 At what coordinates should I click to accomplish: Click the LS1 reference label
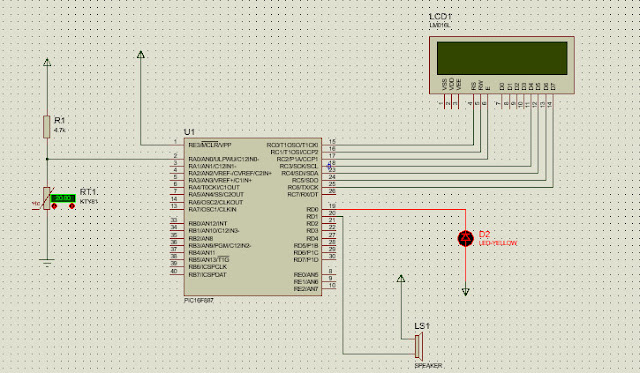tap(422, 326)
